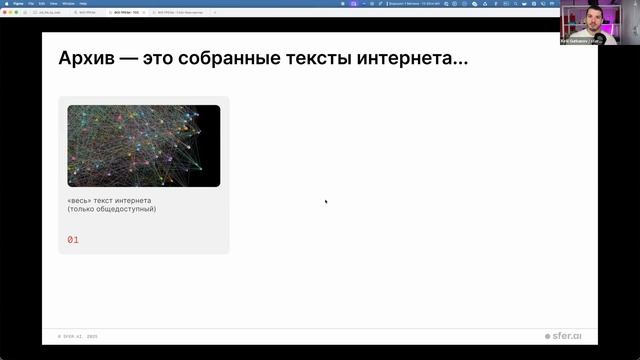Image resolution: width=640 pixels, height=360 pixels.
Task: Click the caption line "(только общедоступный)"
Action: pos(112,209)
